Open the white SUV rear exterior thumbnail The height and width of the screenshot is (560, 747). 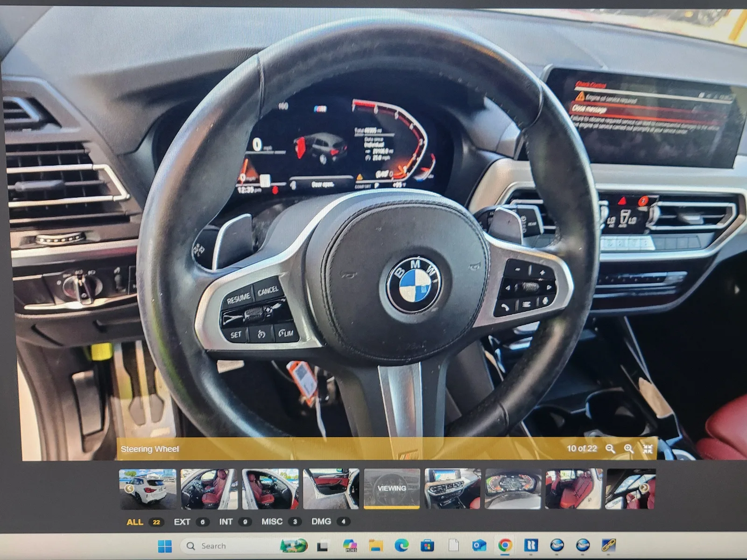pyautogui.click(x=148, y=489)
